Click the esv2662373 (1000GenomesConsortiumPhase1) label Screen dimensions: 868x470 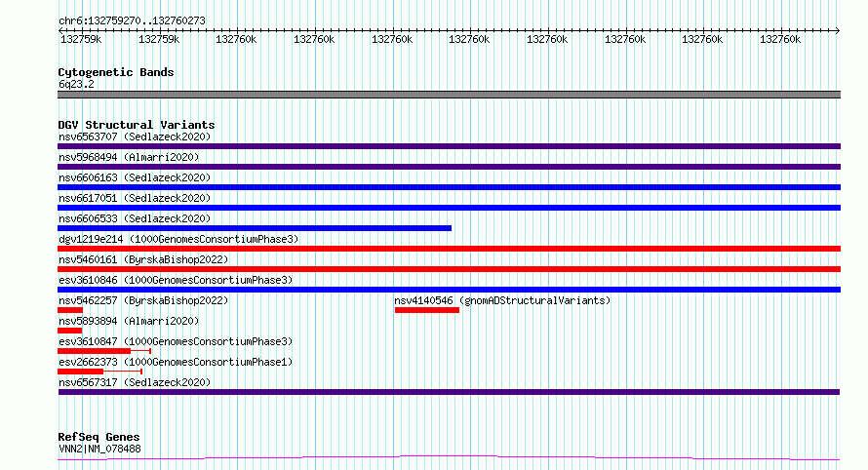pos(176,362)
